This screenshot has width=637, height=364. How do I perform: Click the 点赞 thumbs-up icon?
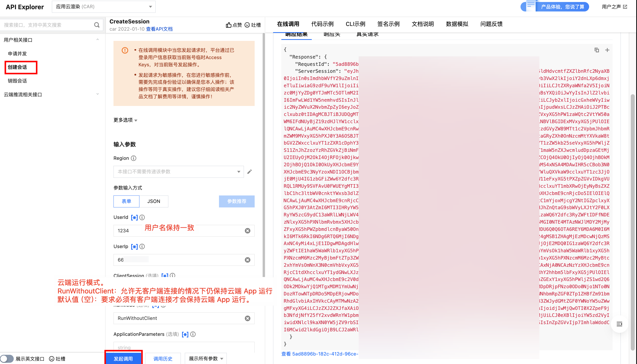click(x=228, y=25)
